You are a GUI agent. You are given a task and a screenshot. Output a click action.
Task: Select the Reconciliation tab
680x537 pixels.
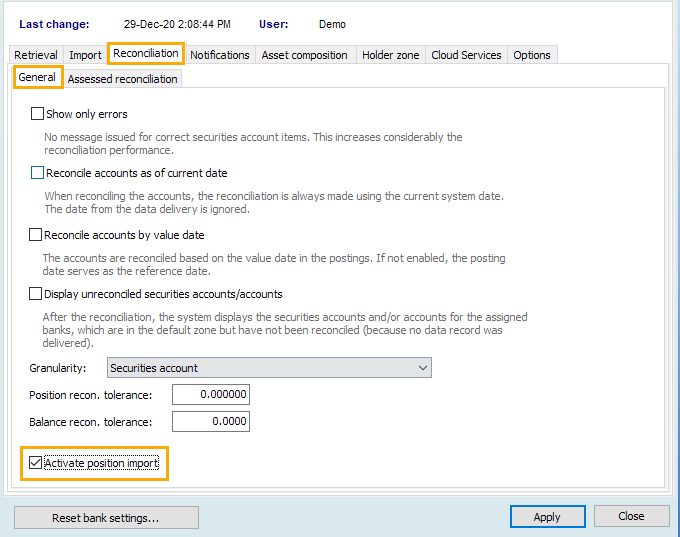tap(146, 53)
